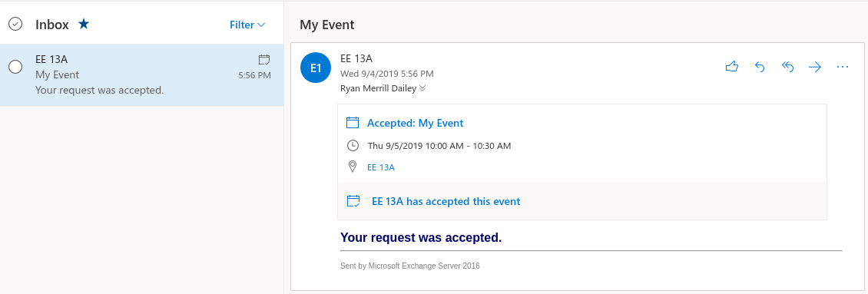Click the E1 sender avatar

click(x=316, y=68)
